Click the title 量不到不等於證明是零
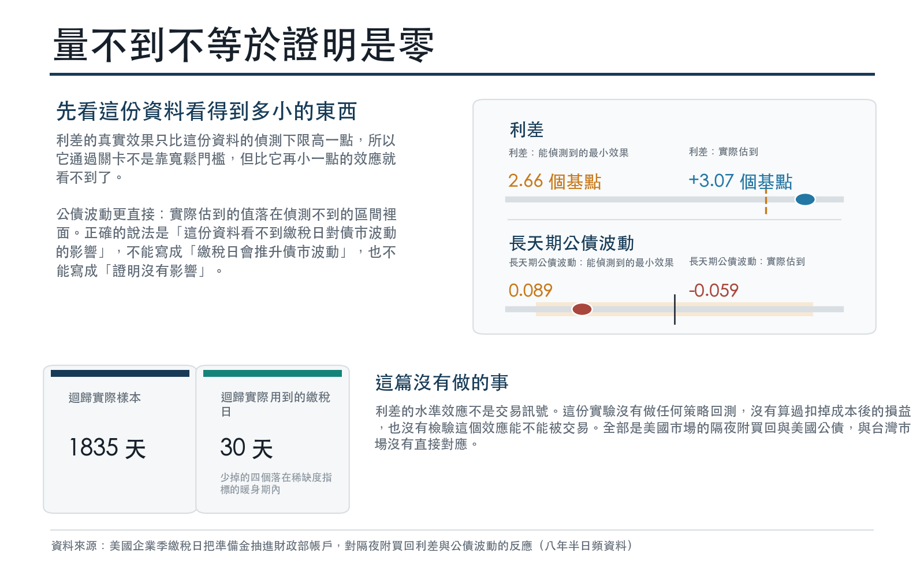The width and height of the screenshot is (924, 578). tap(243, 45)
